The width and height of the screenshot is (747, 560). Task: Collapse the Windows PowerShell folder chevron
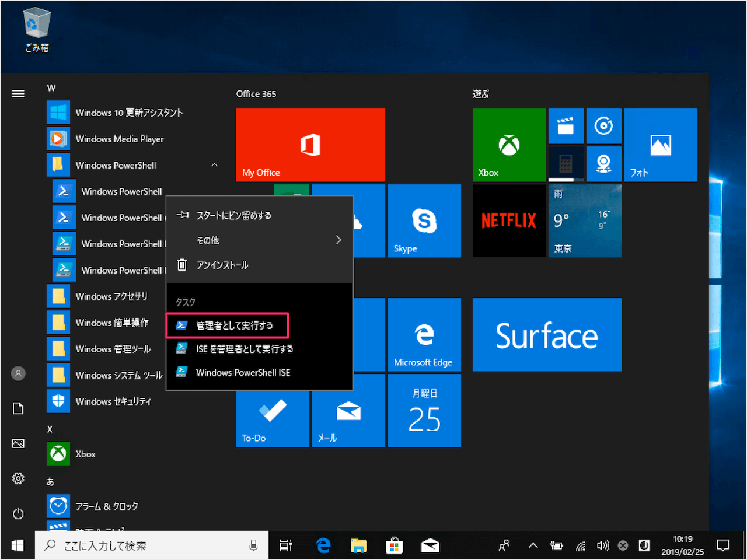click(x=214, y=165)
